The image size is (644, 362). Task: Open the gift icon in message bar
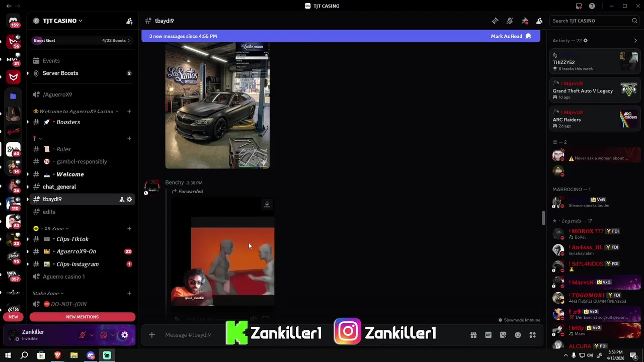click(473, 335)
